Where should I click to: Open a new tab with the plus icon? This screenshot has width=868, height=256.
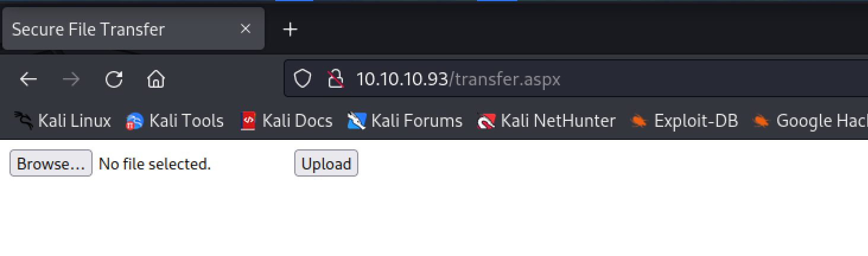click(x=290, y=29)
